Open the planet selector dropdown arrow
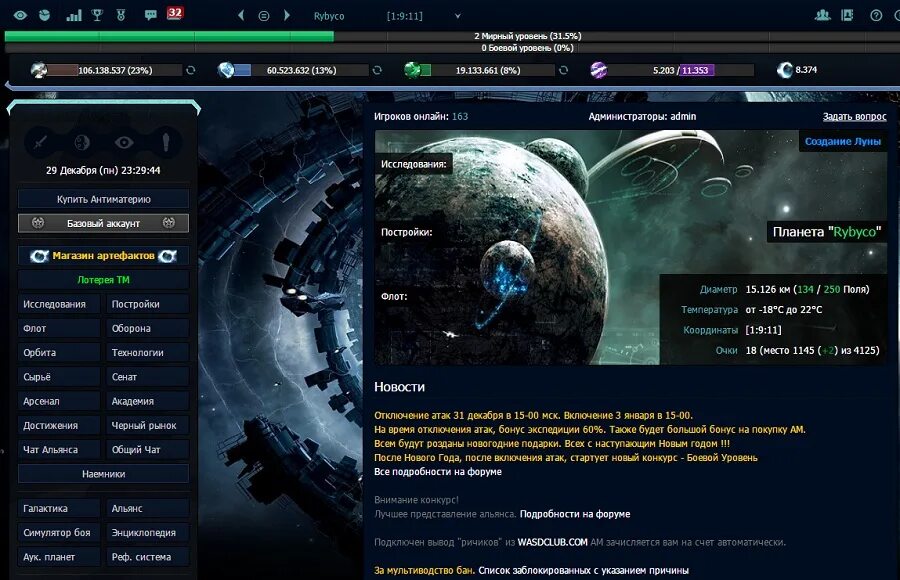The image size is (900, 580). tap(457, 16)
